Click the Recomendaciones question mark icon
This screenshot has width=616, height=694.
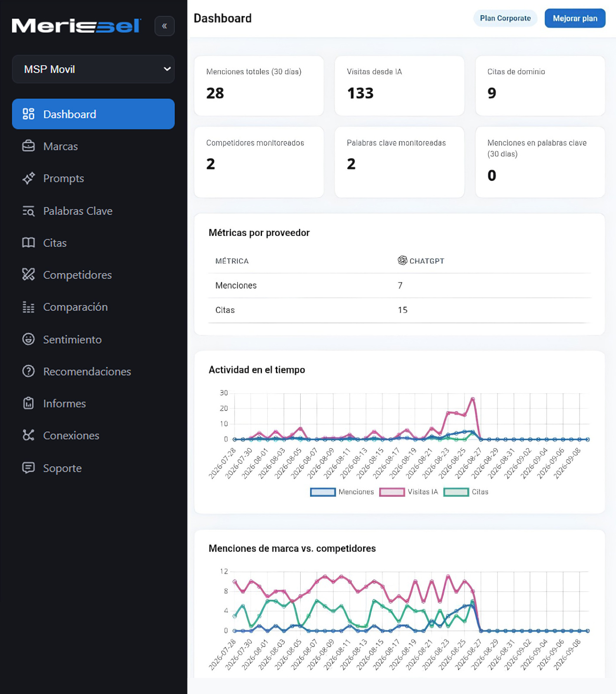point(29,371)
